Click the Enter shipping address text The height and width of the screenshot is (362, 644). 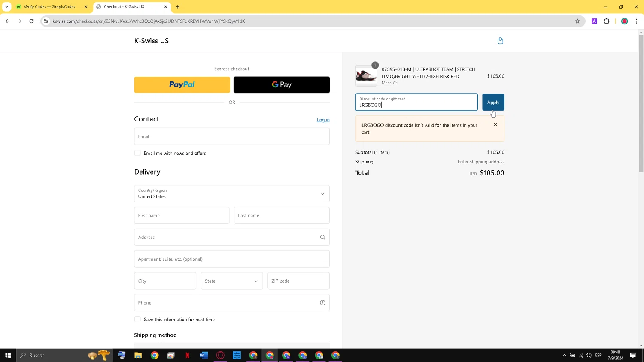(481, 162)
